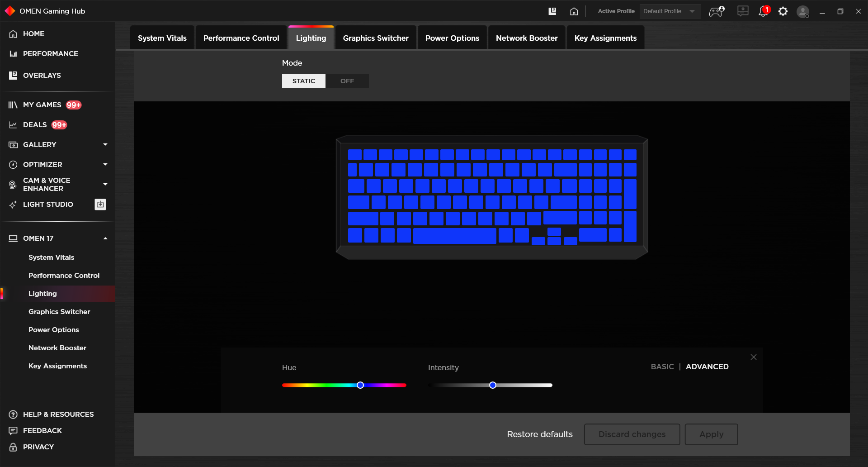This screenshot has height=467, width=868.
Task: Open sidebar Graphics Switcher entry
Action: tap(59, 312)
